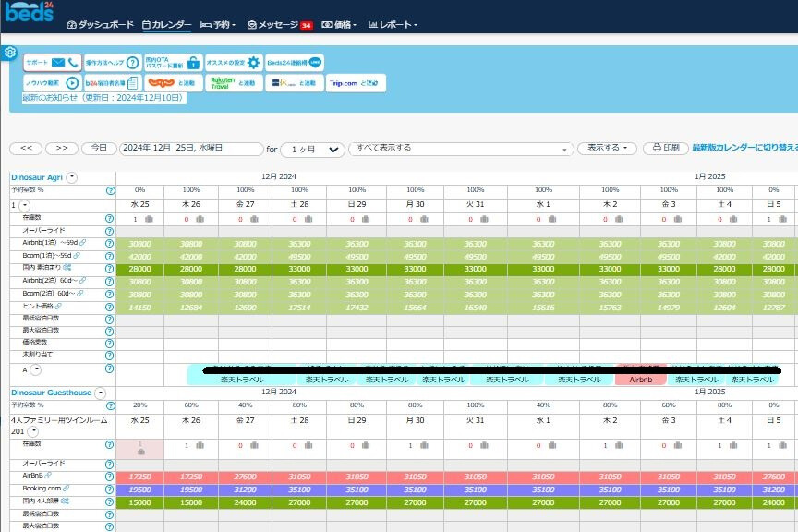Click suitcase icon under 日 5 in Agri inventory
The height and width of the screenshot is (532, 798).
(782, 219)
